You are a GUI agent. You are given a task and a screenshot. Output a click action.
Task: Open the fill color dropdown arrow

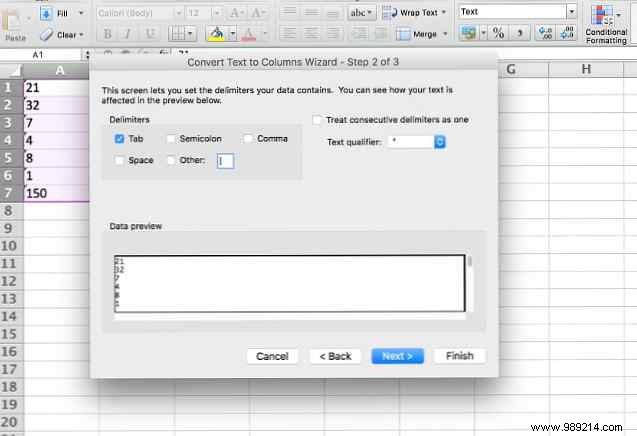pos(232,34)
